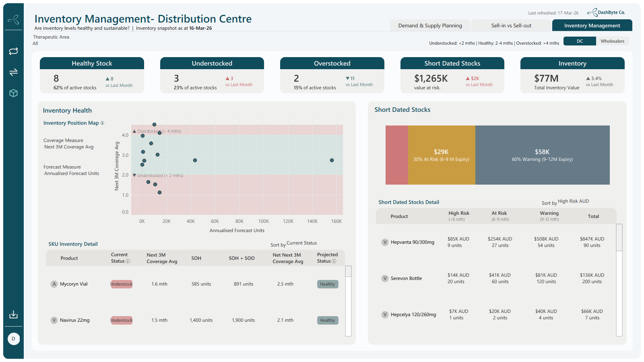
Task: Click the High Risk (<6 mth) column header
Action: point(459,216)
